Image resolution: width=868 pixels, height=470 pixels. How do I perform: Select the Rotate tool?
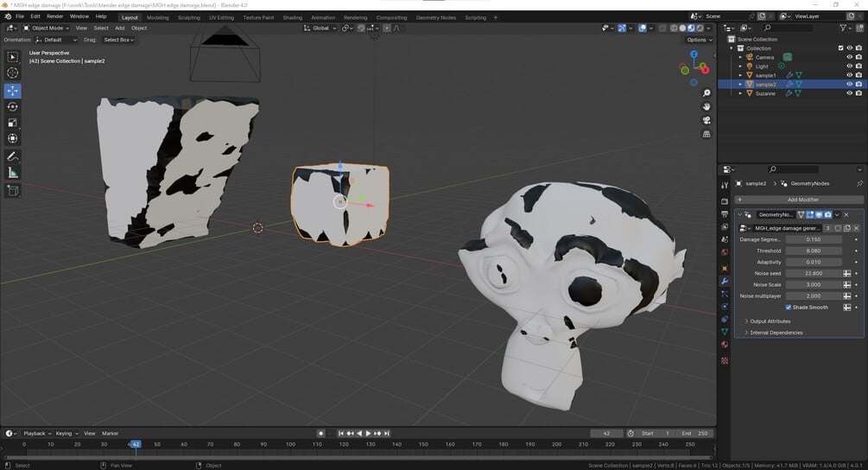pos(12,106)
